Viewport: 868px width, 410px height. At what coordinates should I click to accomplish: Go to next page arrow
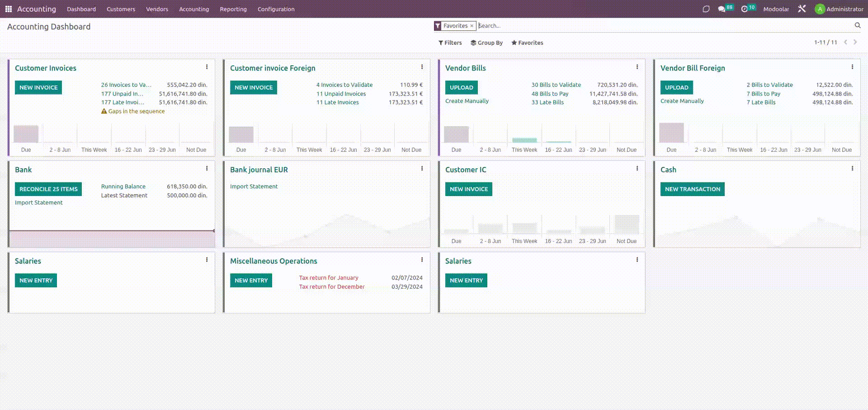pos(855,42)
